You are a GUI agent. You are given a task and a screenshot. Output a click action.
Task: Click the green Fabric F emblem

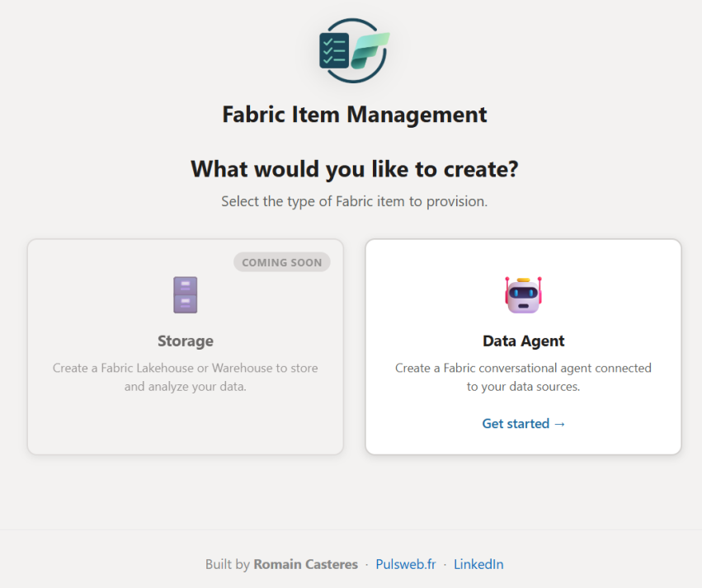click(370, 51)
